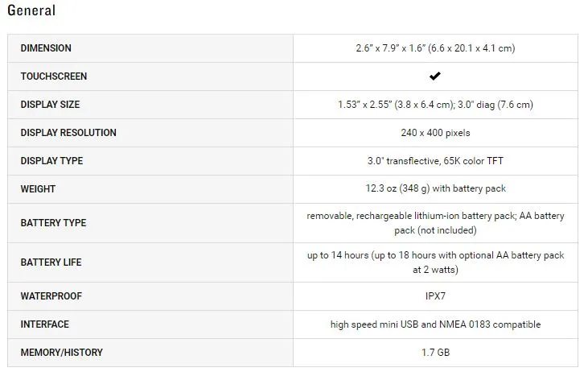This screenshot has width=588, height=376.
Task: Select the transflective 65K color TFT text
Action: (x=435, y=160)
